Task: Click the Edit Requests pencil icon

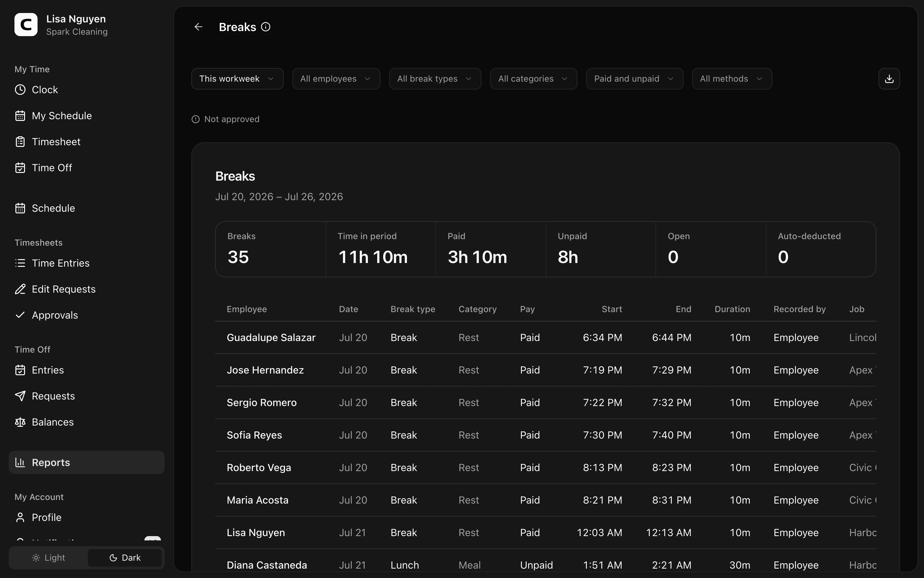Action: 20,289
